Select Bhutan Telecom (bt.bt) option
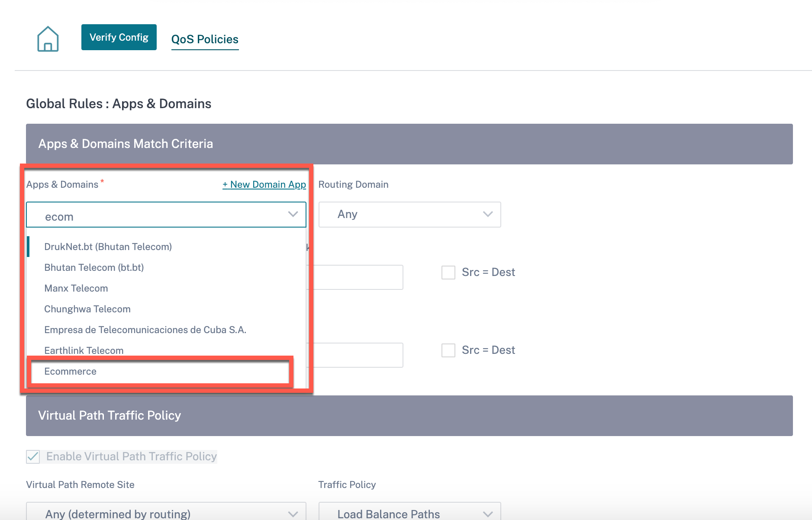Viewport: 812px width, 520px height. (166, 267)
